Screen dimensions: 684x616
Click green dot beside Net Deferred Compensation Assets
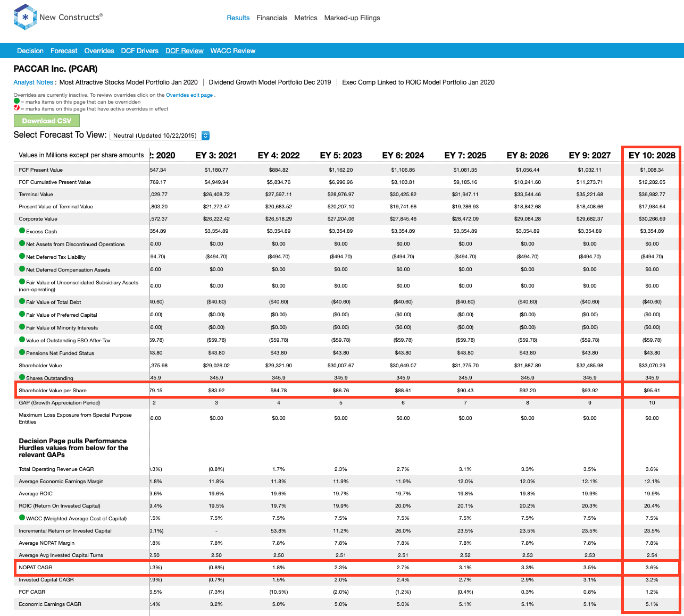click(22, 269)
